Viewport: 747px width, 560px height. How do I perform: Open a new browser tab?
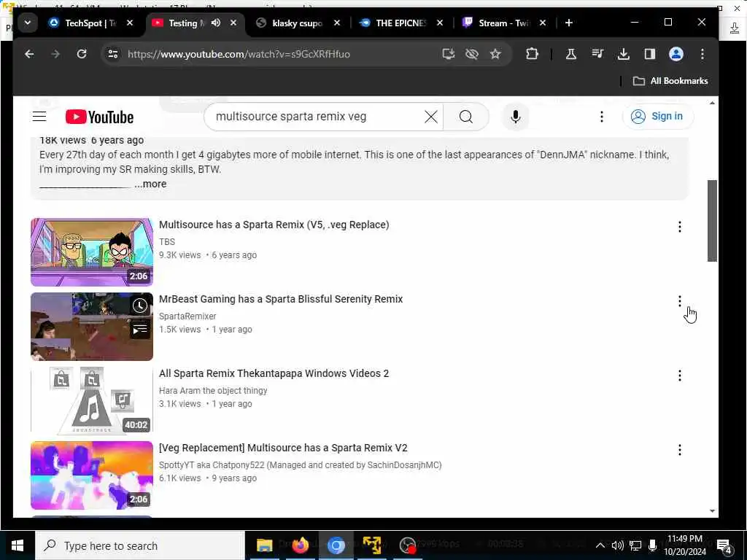tap(569, 23)
